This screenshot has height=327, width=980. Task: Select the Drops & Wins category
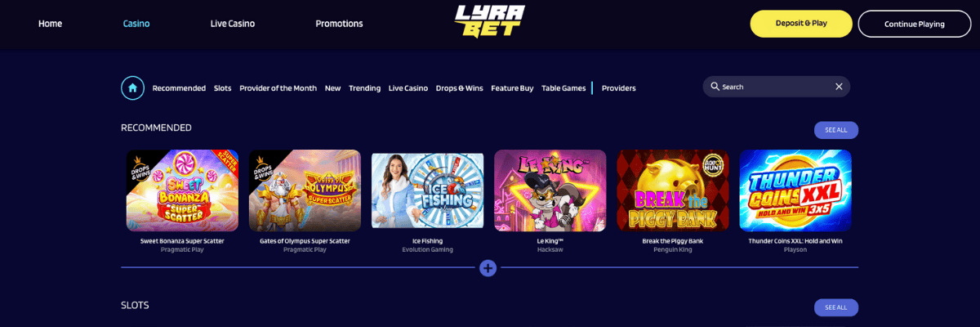[x=459, y=88]
